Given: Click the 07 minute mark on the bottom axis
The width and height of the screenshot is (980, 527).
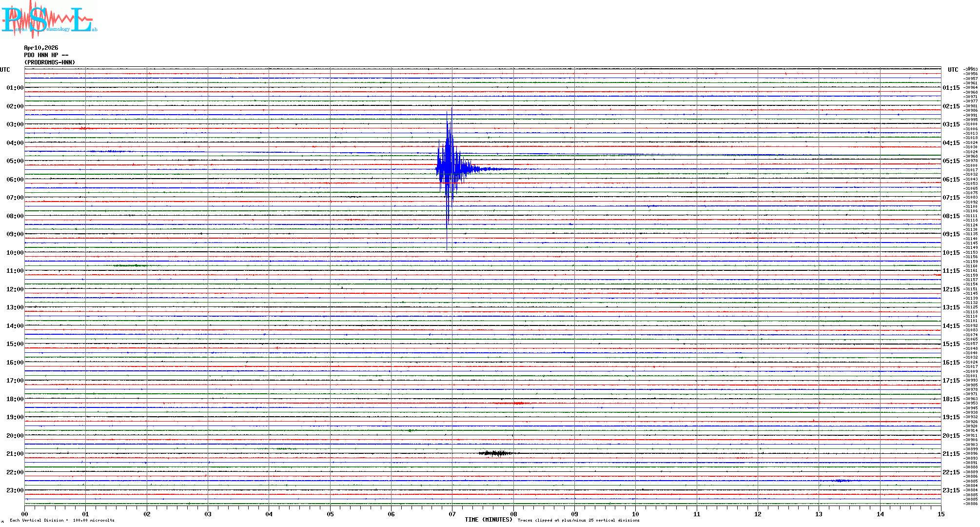Looking at the screenshot, I should tap(452, 514).
